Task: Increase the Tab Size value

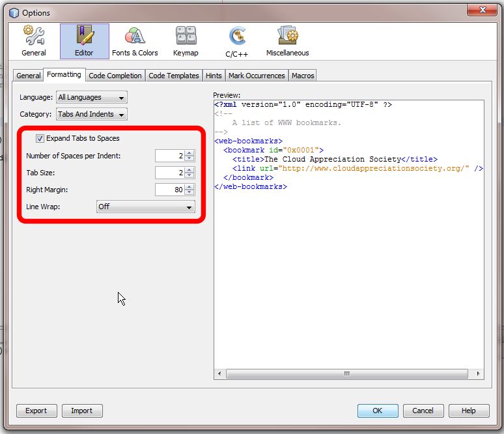Action: click(189, 170)
